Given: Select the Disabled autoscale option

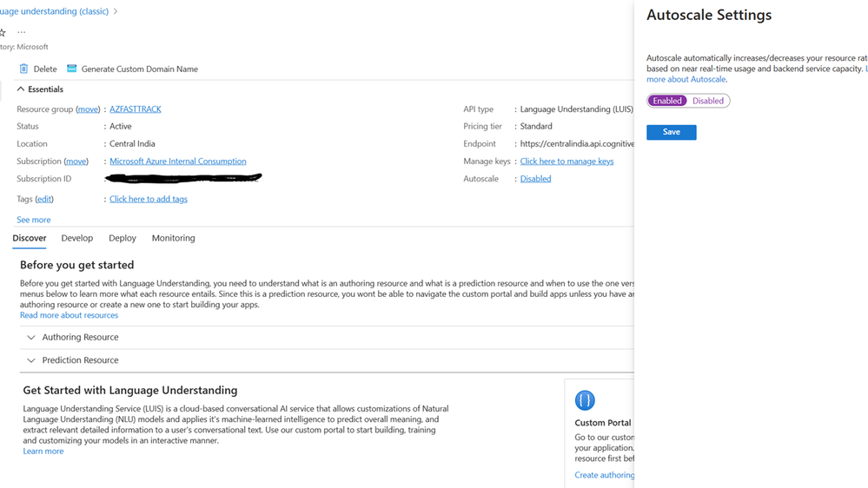Looking at the screenshot, I should click(708, 101).
